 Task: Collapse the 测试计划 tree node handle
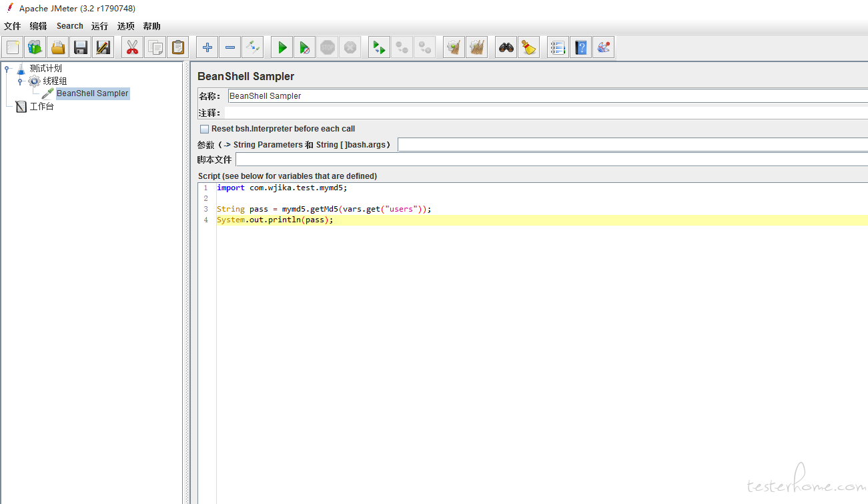(7, 68)
